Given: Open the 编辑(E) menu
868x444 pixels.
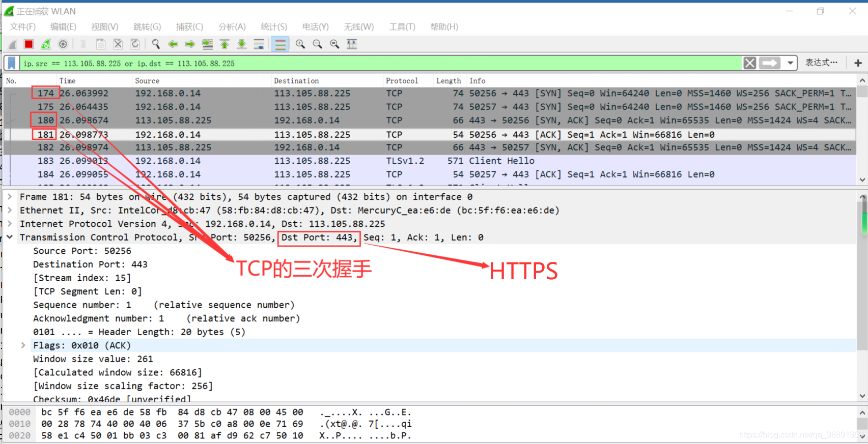Looking at the screenshot, I should point(63,27).
